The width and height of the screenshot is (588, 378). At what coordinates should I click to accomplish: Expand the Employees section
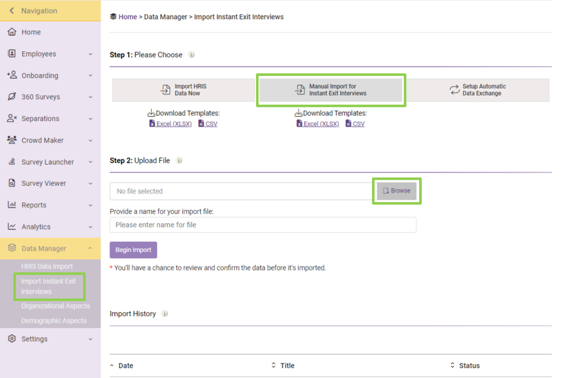[90, 54]
